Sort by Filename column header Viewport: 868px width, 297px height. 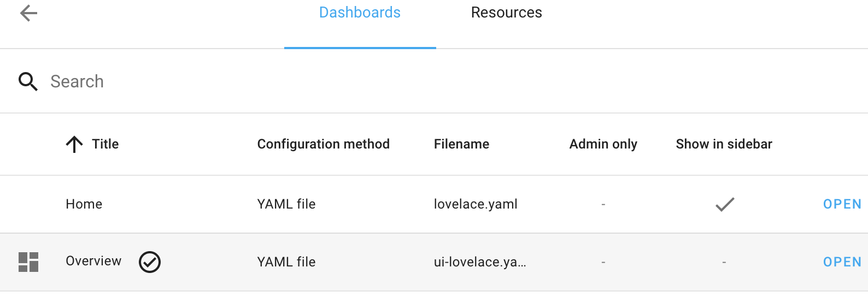coord(461,144)
